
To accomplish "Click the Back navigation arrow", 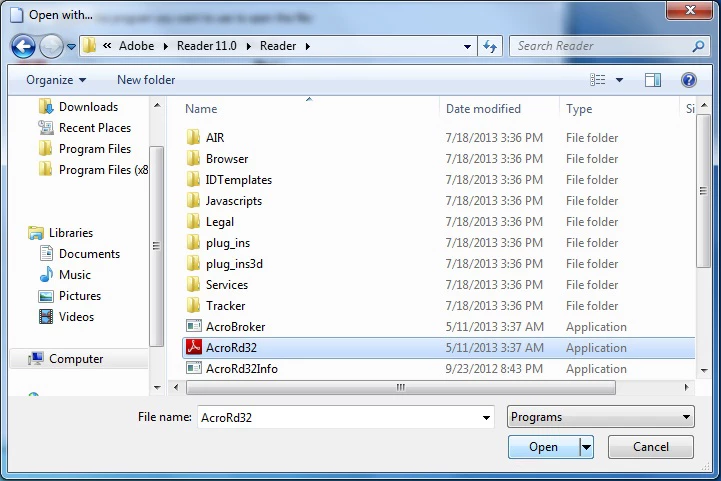I will tap(23, 46).
